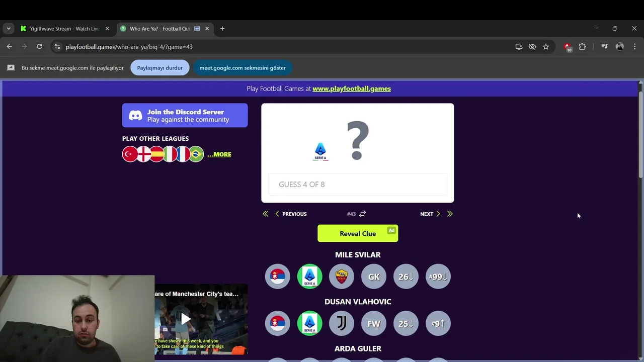This screenshot has width=644, height=362.
Task: Click Mile Svilar's Serbia flag badge
Action: coord(278,277)
